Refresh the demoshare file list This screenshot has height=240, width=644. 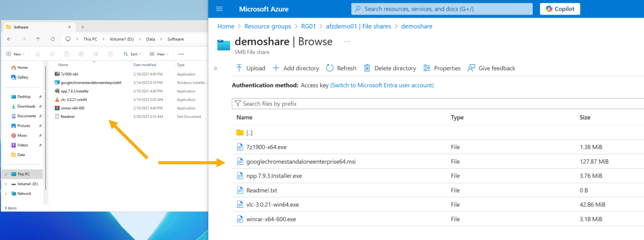point(330,68)
